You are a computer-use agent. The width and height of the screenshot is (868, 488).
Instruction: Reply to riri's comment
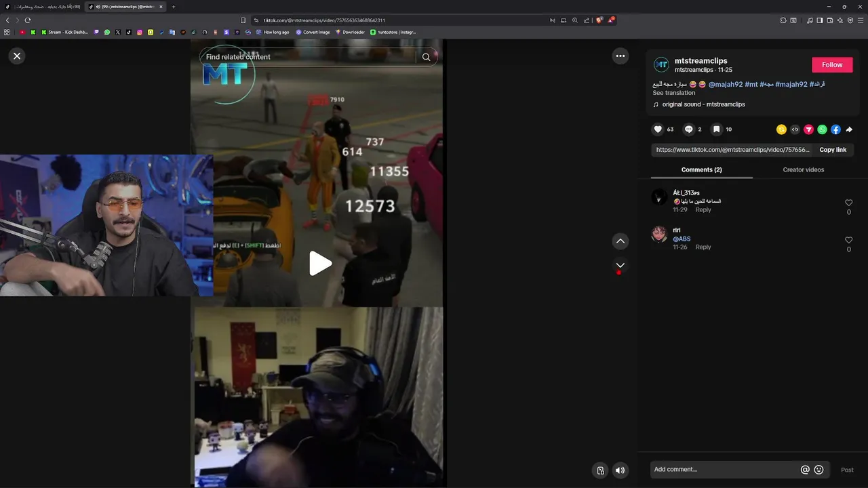pos(703,247)
